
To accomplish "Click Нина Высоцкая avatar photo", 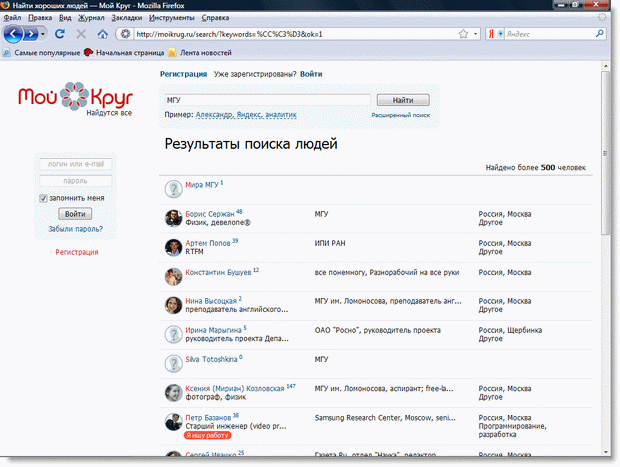I will (173, 305).
